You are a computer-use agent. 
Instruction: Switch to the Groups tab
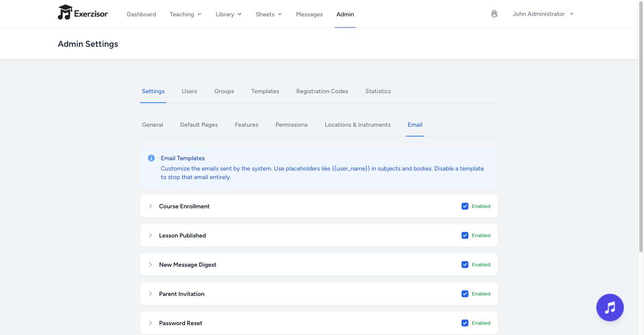click(224, 91)
